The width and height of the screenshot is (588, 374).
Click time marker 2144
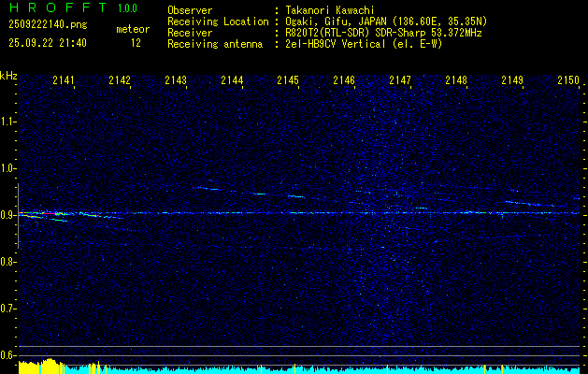(232, 80)
